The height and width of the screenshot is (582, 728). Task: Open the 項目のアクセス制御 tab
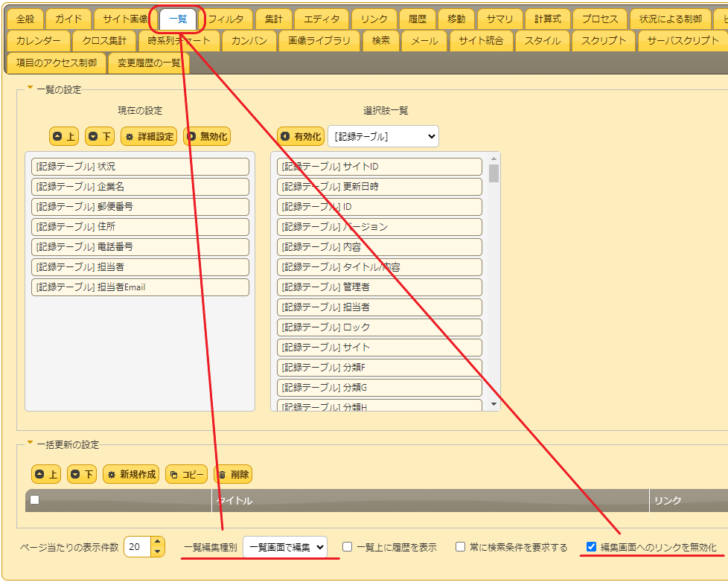(x=57, y=63)
